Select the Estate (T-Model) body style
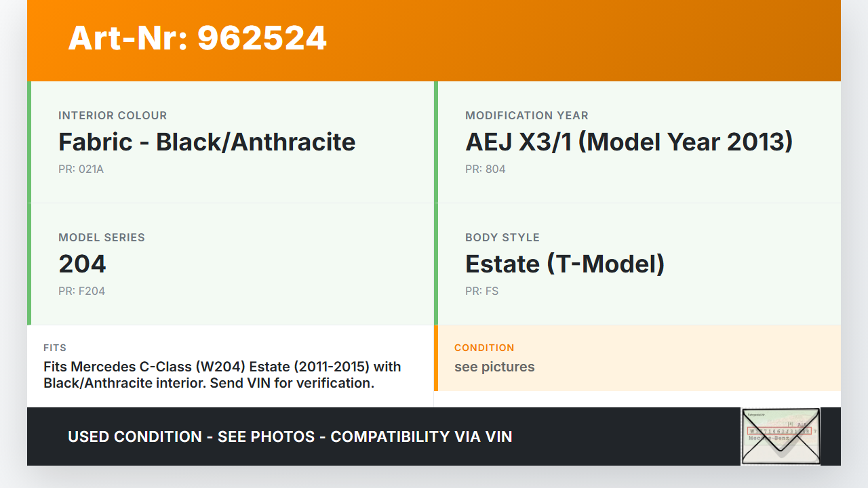The height and width of the screenshot is (488, 868). coord(564,264)
